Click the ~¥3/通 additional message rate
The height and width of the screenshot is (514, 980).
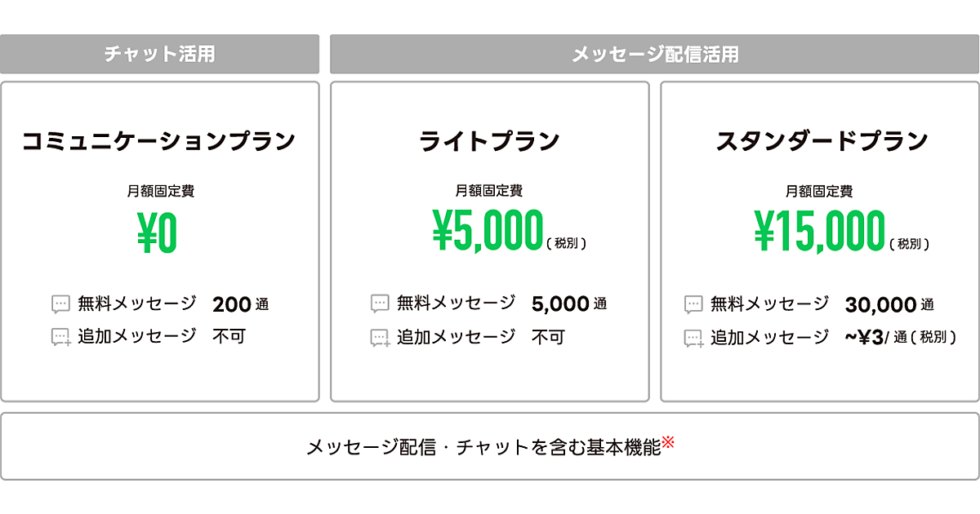click(x=900, y=337)
